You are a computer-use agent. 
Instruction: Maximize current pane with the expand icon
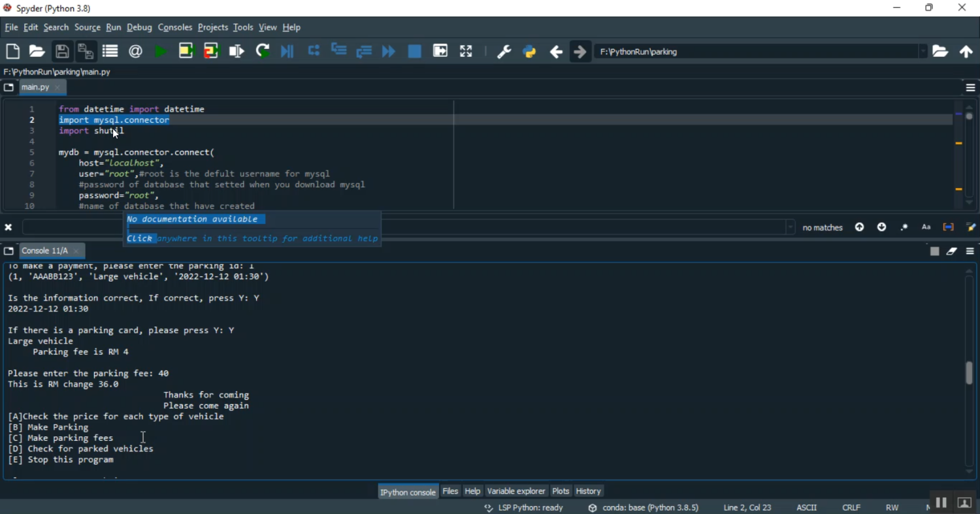pyautogui.click(x=466, y=52)
